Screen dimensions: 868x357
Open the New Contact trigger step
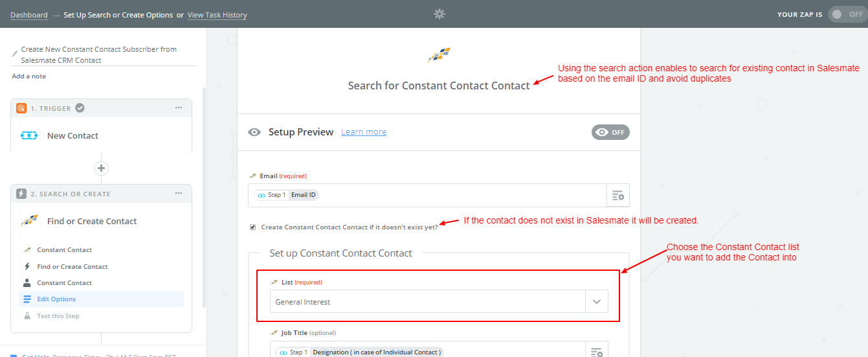pyautogui.click(x=101, y=135)
